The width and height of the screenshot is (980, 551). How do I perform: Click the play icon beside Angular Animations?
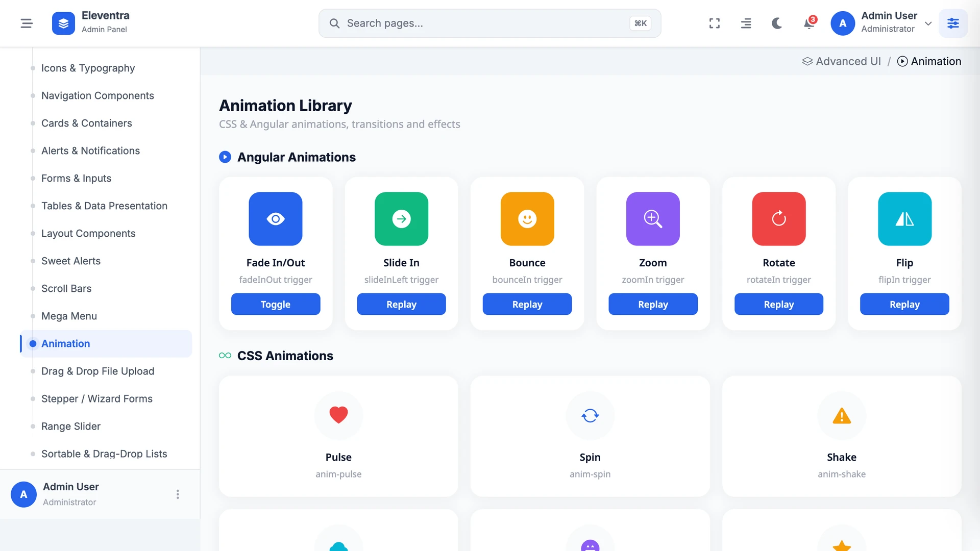point(225,157)
